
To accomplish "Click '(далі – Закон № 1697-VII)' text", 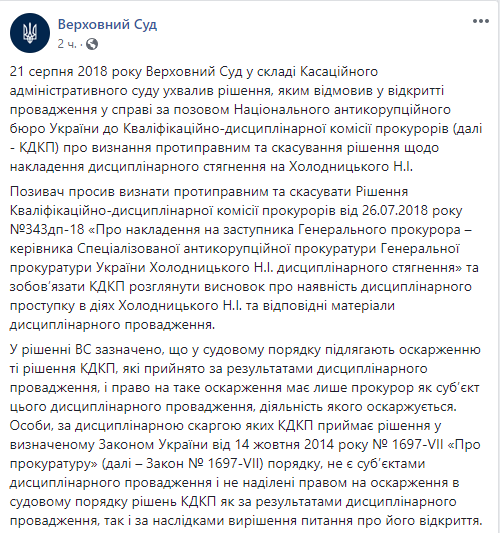I will [x=183, y=464].
